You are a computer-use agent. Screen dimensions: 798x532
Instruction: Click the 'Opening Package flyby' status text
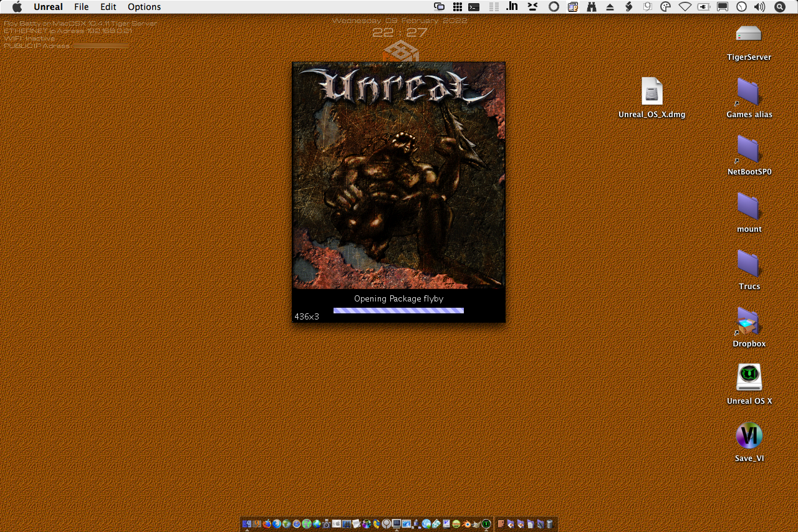point(398,299)
